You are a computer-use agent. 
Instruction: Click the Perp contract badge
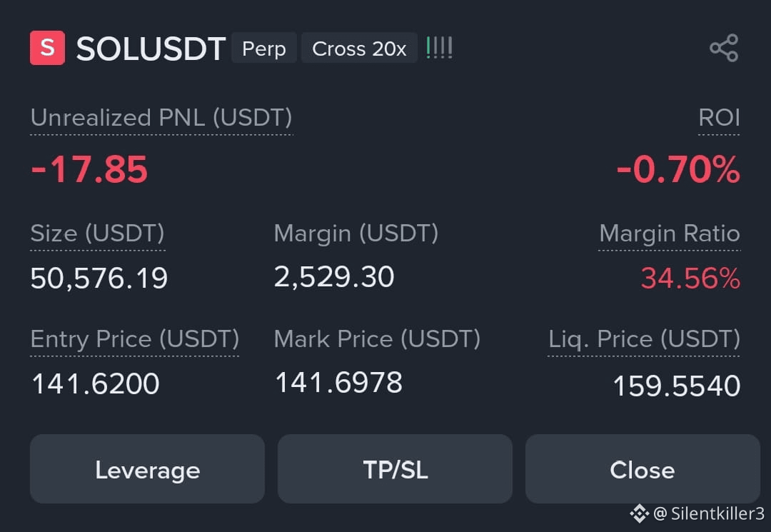[x=263, y=49]
